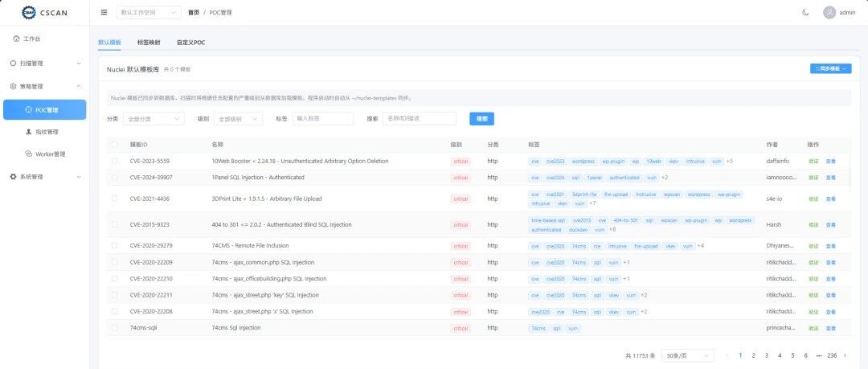The height and width of the screenshot is (369, 868).
Task: Click 查看 for CVE-2021-4436
Action: click(830, 199)
